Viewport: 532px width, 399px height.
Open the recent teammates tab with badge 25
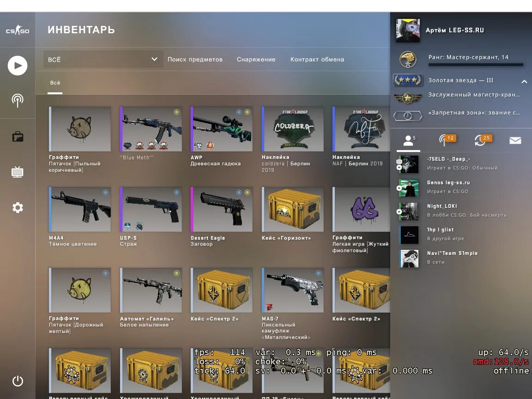(x=482, y=140)
